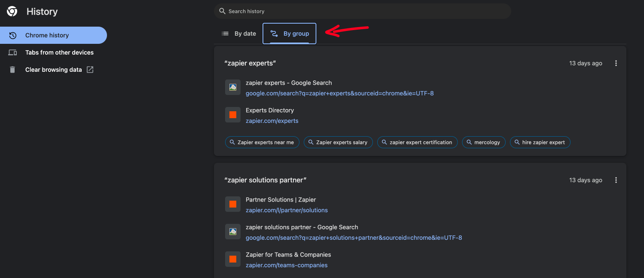
Task: Click the Zapier favicon for Partner Solutions
Action: tap(233, 204)
